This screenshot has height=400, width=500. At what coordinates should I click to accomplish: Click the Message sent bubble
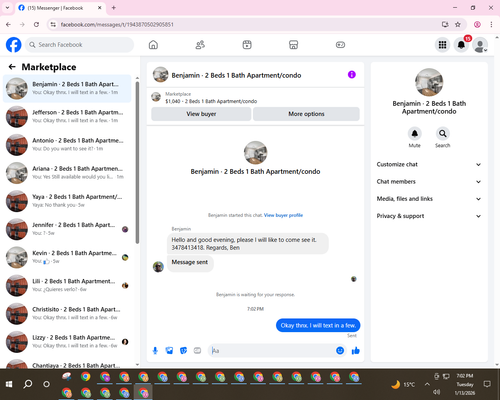[190, 263]
